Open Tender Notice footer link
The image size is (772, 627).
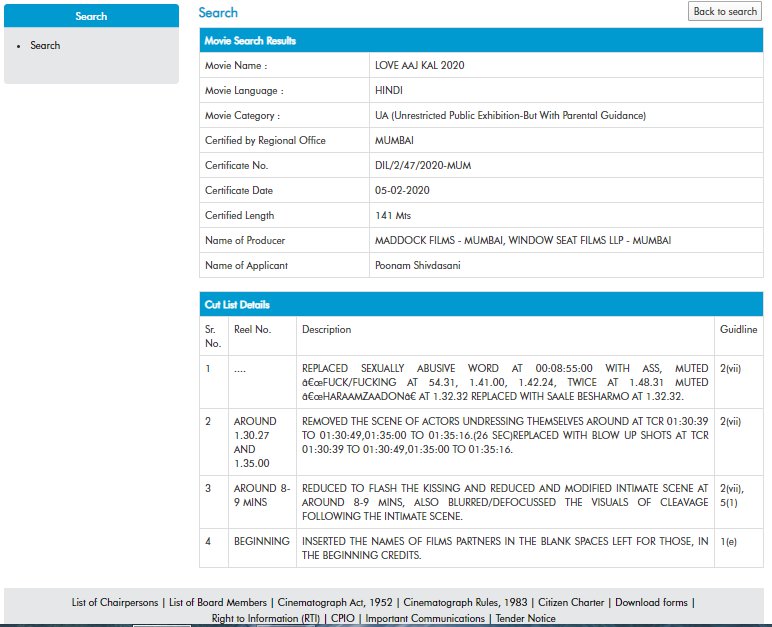tap(525, 618)
